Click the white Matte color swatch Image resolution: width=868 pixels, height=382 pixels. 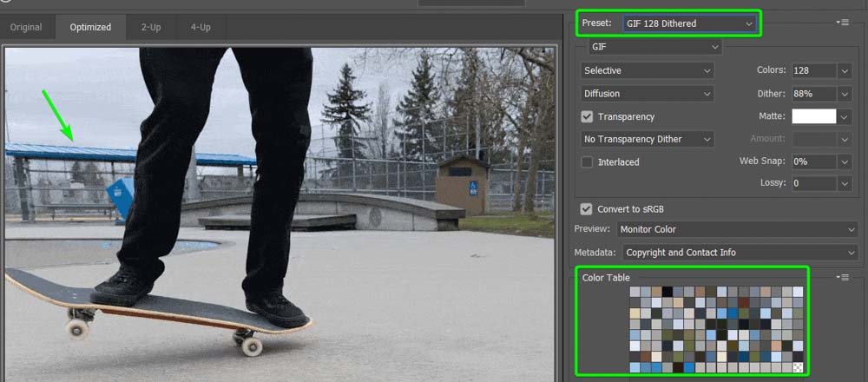point(814,116)
